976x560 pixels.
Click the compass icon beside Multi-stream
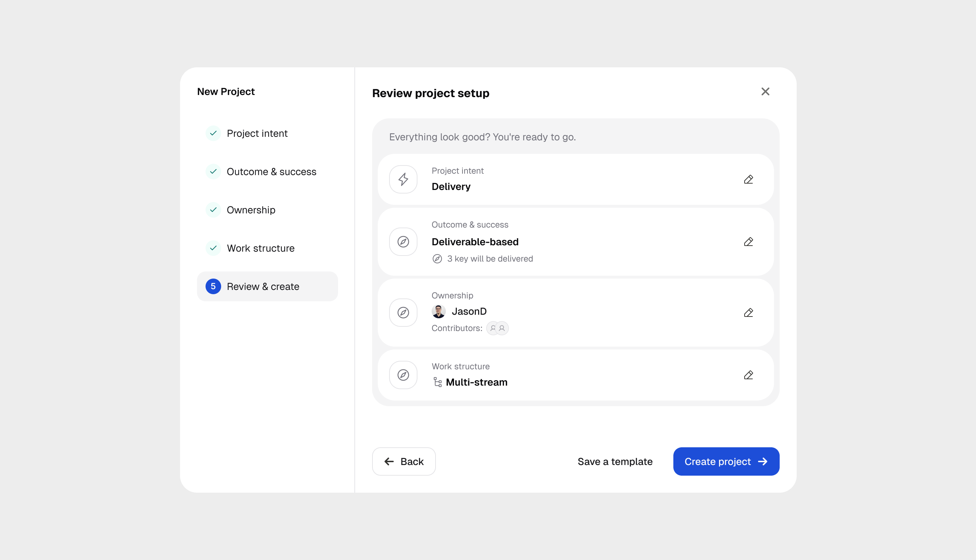403,375
